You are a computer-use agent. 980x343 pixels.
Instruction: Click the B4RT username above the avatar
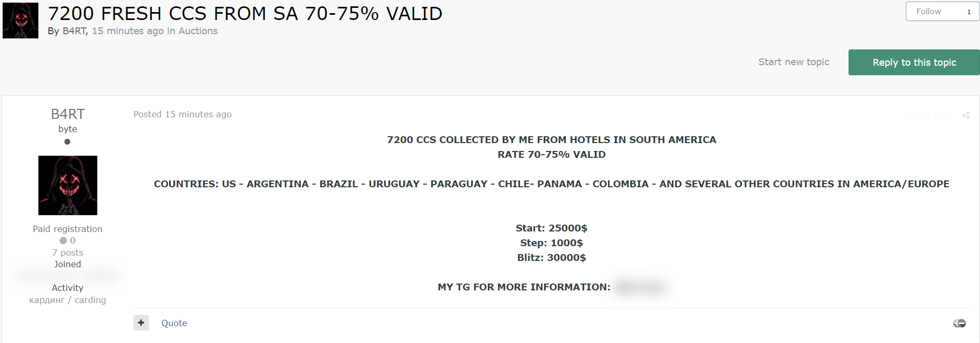(68, 114)
